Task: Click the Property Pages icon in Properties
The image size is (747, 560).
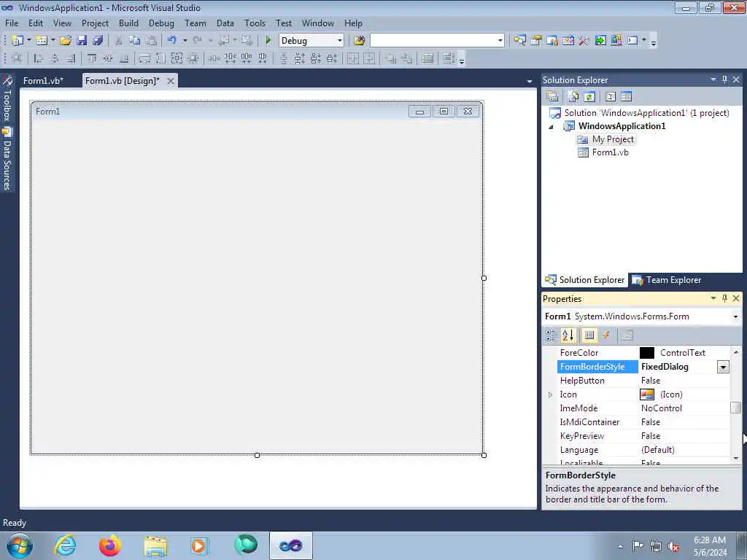Action: [627, 335]
